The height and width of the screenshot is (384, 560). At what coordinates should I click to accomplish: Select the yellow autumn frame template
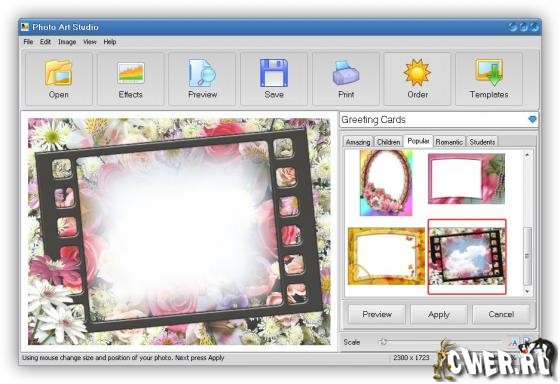coord(386,256)
